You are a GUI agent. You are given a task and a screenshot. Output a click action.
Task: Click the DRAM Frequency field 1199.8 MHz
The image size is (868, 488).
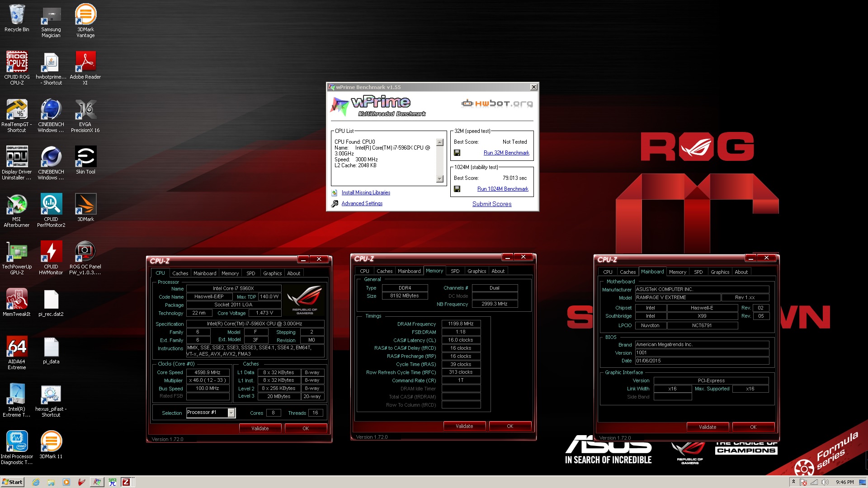tap(461, 324)
